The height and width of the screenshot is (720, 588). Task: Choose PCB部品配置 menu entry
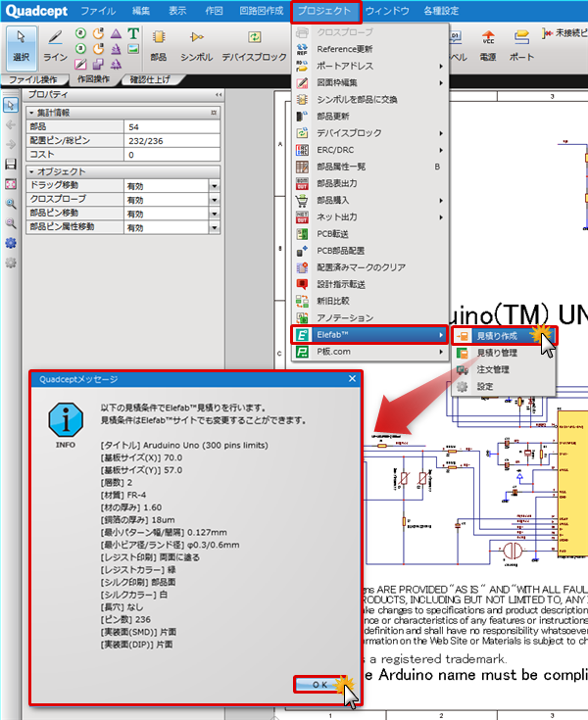[x=370, y=251]
